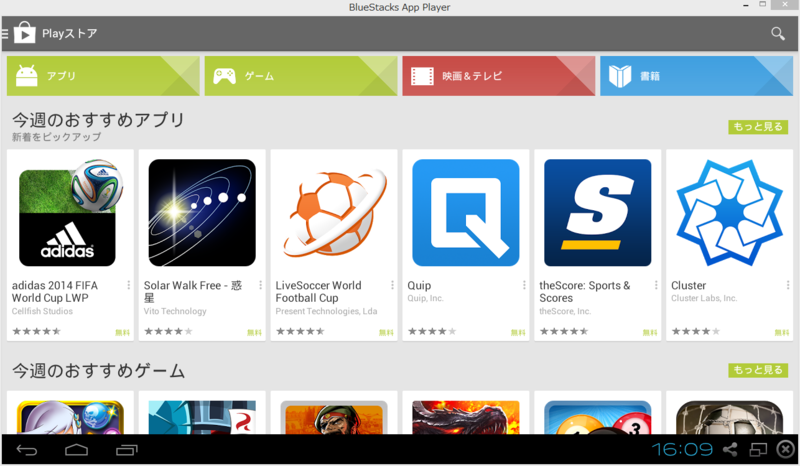Click the BlueStacks share icon
This screenshot has width=800, height=466.
[x=730, y=450]
